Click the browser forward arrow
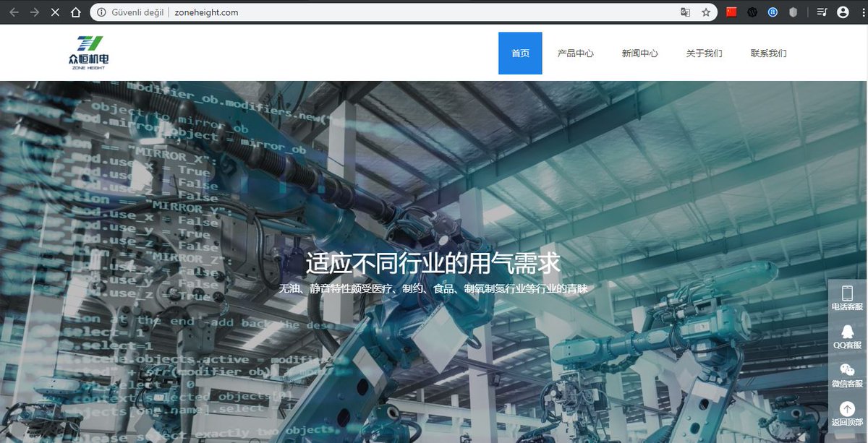The height and width of the screenshot is (443, 868). (x=35, y=12)
